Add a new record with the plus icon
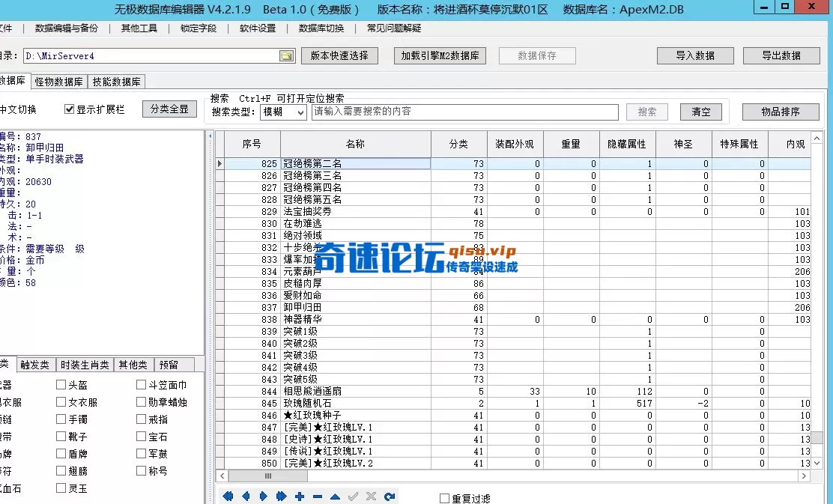This screenshot has height=504, width=833. pyautogui.click(x=297, y=496)
